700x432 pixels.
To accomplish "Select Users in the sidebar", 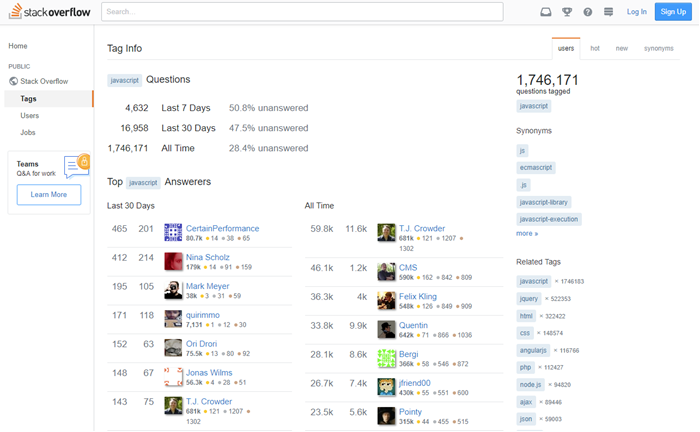I will pyautogui.click(x=29, y=116).
